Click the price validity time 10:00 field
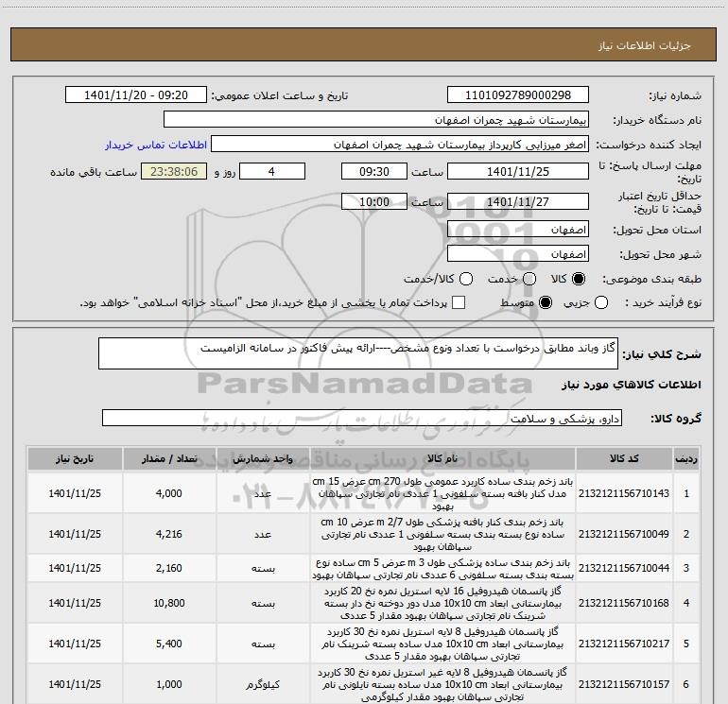This screenshot has width=728, height=704. (x=374, y=201)
